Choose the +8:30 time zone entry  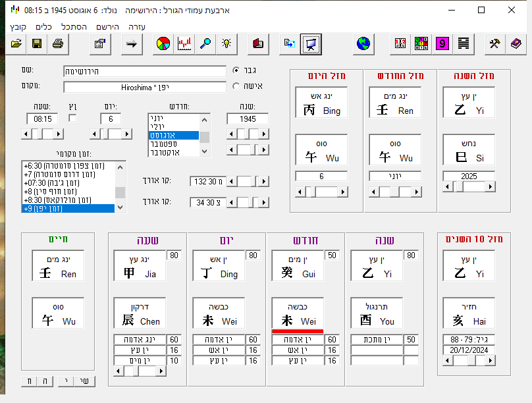(68, 200)
